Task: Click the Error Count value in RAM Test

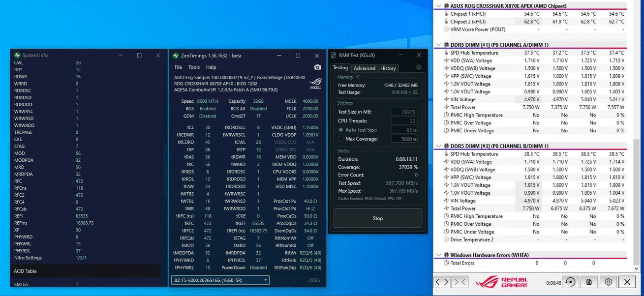Action: pos(416,175)
